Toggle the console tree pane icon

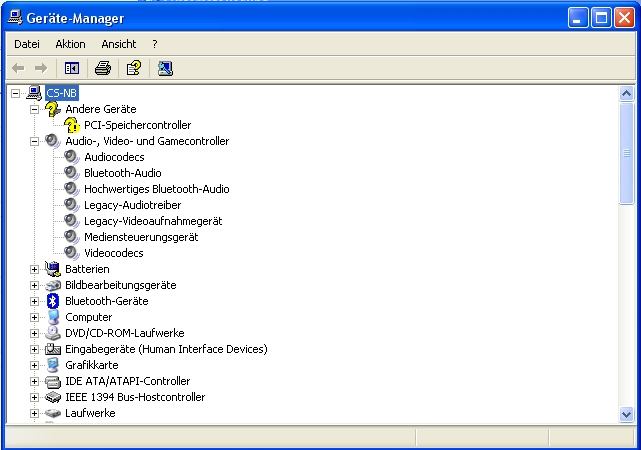(72, 68)
